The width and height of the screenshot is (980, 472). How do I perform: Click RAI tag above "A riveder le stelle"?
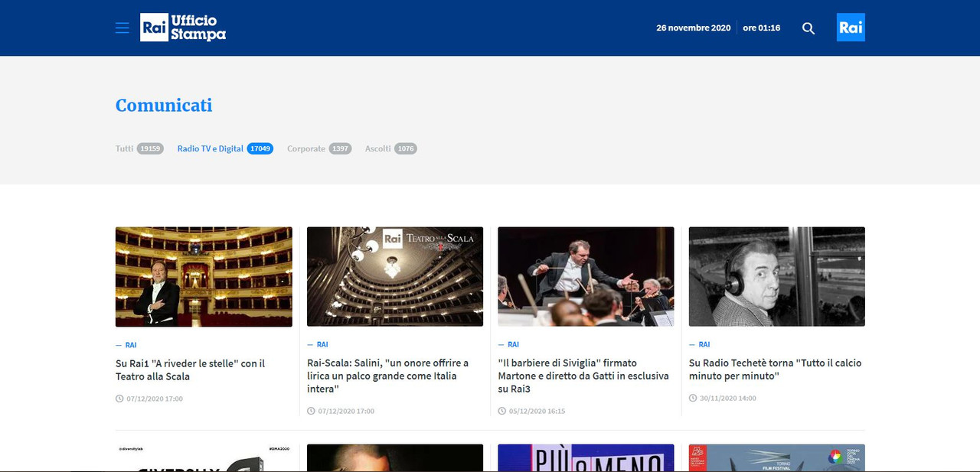coord(130,345)
